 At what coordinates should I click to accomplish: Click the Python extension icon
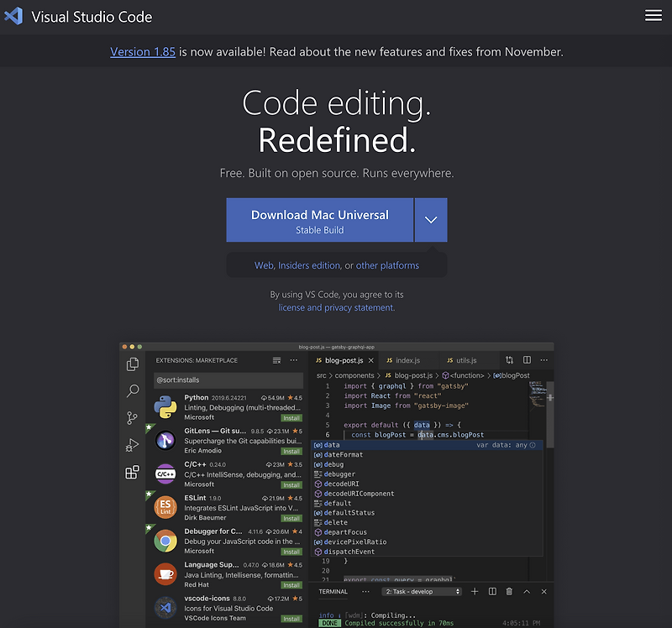point(165,407)
